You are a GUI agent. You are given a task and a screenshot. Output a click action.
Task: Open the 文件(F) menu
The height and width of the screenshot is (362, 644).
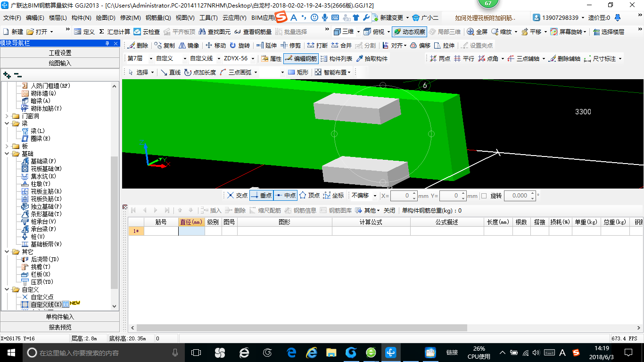[x=12, y=18]
